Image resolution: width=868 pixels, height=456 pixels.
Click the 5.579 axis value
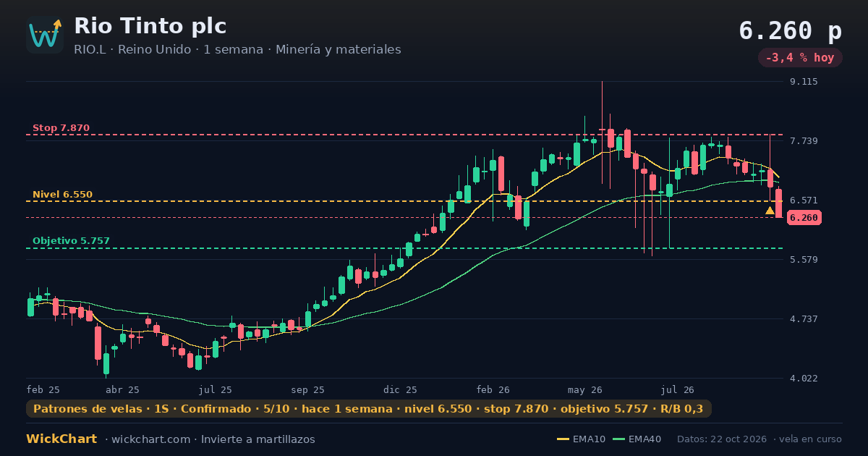[804, 260]
